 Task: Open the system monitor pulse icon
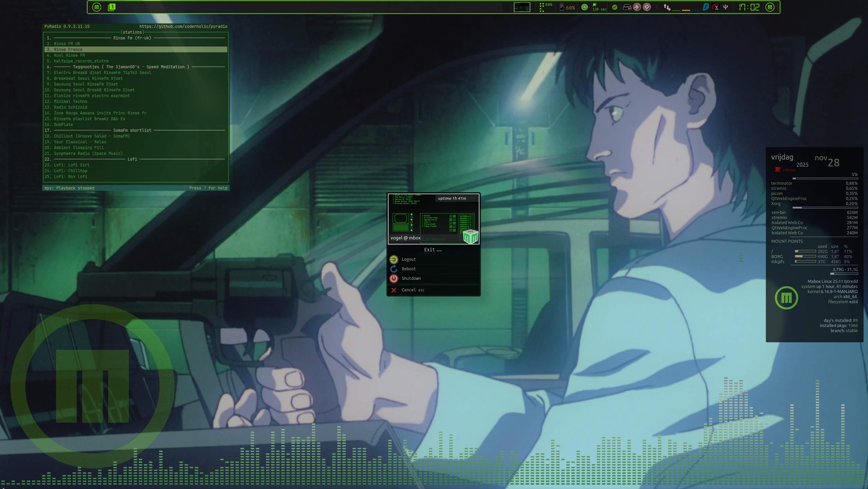click(584, 7)
